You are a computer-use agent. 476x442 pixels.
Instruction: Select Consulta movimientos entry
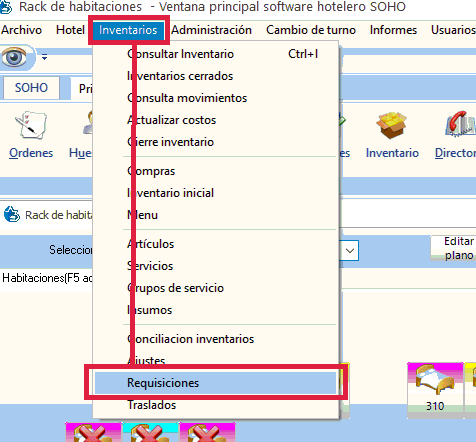[x=216, y=98]
